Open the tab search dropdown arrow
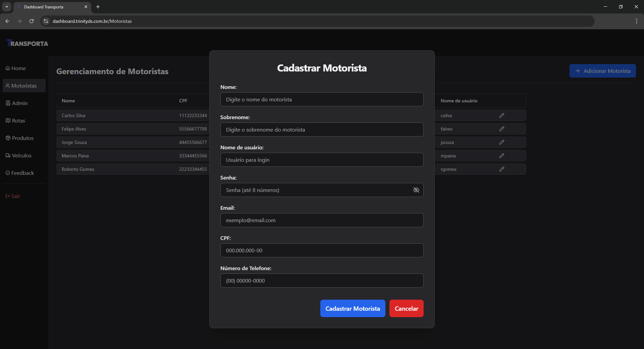This screenshot has height=349, width=644. click(7, 7)
